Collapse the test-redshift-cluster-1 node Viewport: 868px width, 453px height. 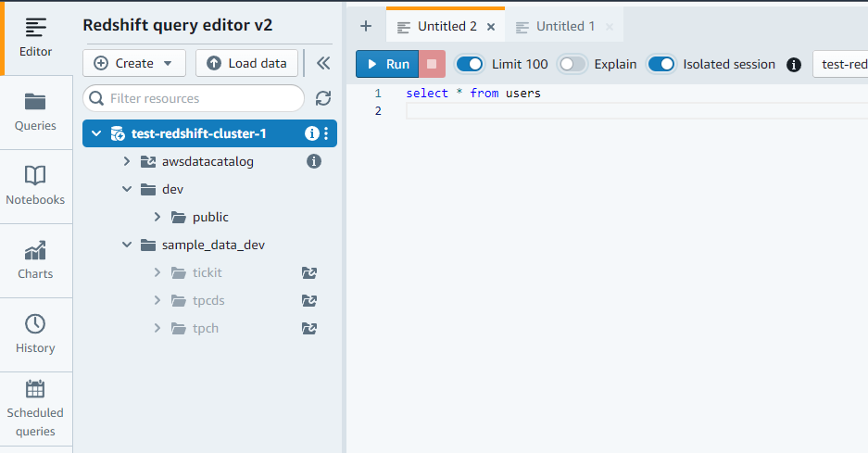(96, 133)
